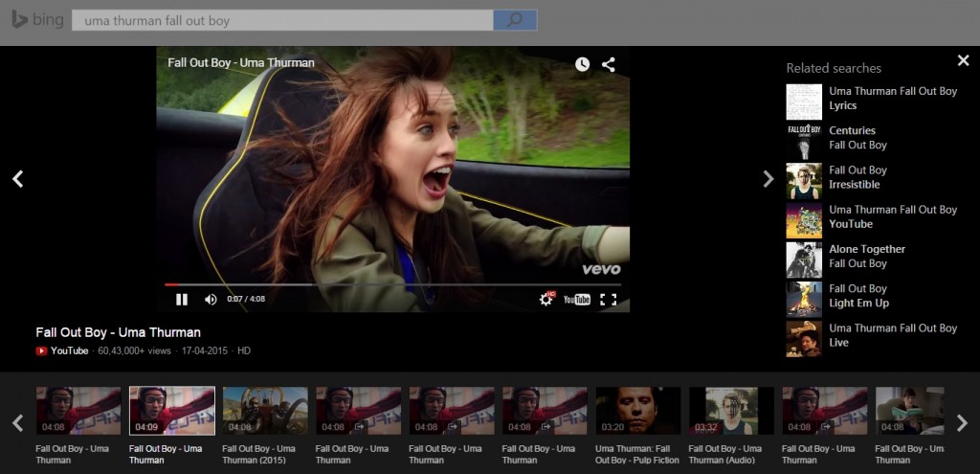The height and width of the screenshot is (474, 980).
Task: Click 'Uma Thurman: Fall Out Boy - Pulp Fiction' caption
Action: point(636,454)
